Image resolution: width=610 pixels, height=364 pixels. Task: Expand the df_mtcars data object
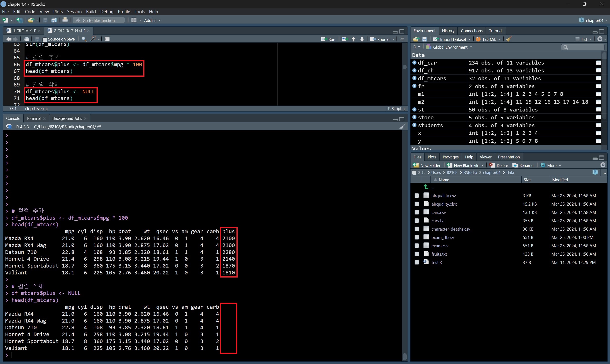415,78
